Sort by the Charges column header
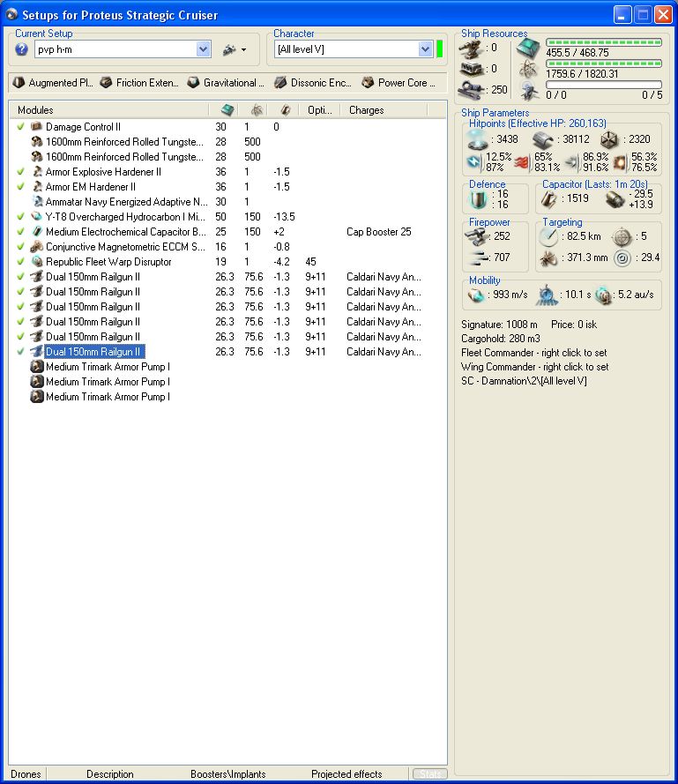Image resolution: width=678 pixels, height=784 pixels. click(384, 110)
